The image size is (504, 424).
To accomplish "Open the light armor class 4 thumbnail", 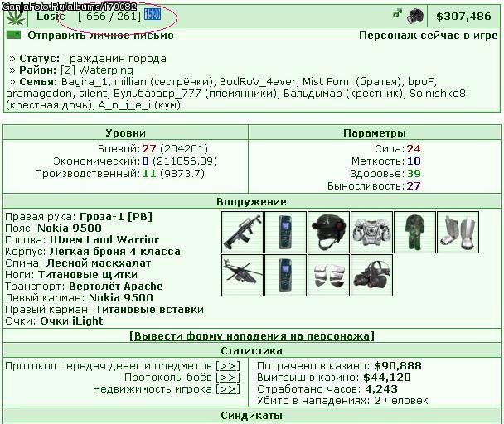I will 371,232.
